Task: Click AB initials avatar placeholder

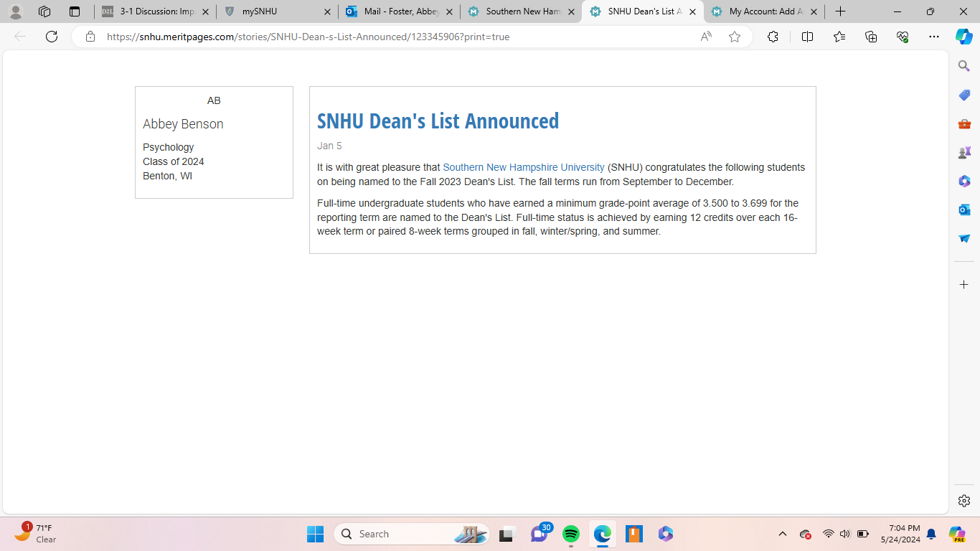Action: click(214, 100)
